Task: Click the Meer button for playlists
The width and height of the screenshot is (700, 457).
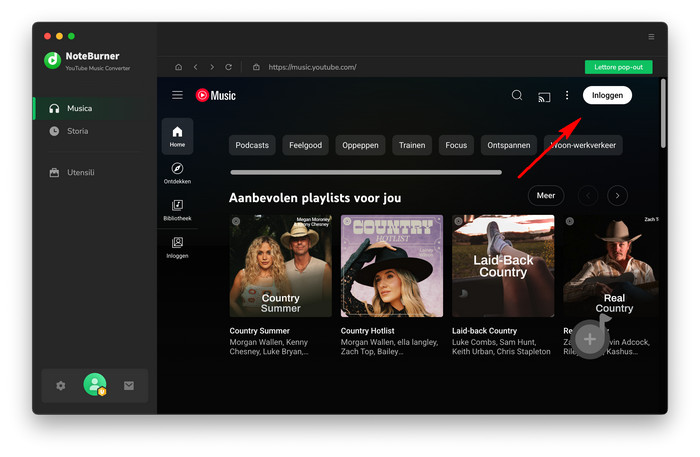Action: click(546, 195)
